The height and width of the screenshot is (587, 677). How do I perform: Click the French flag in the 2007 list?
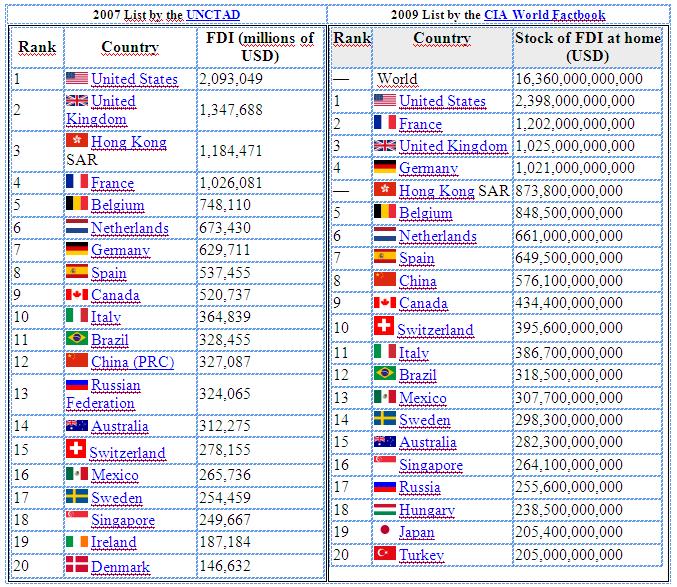pyautogui.click(x=77, y=181)
